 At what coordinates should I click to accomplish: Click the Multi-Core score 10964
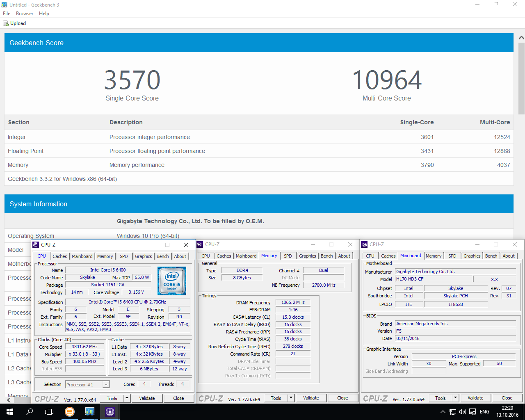[387, 80]
